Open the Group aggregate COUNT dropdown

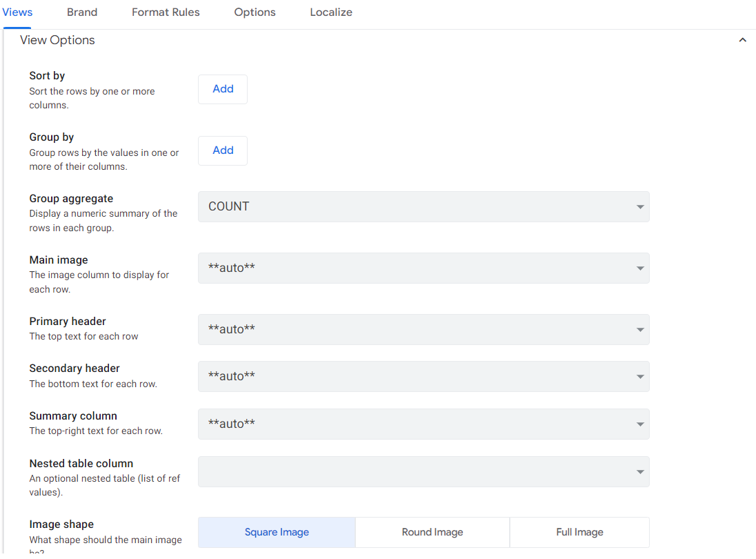423,206
